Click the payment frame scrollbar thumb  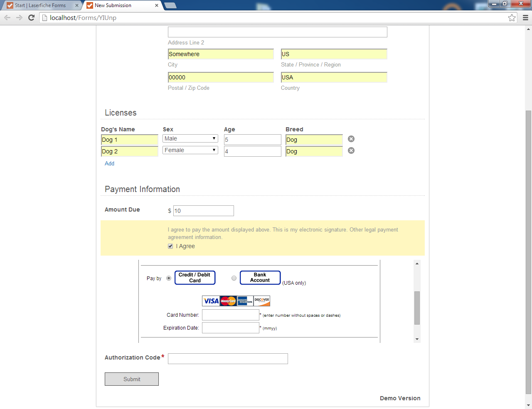[417, 308]
